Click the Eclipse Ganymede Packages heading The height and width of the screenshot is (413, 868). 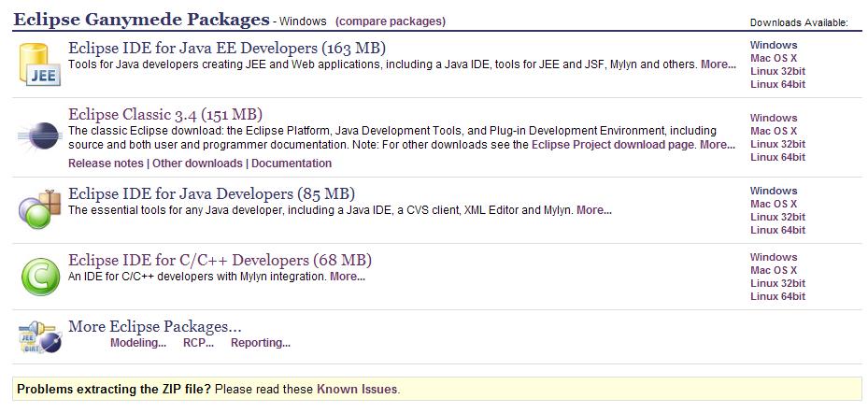[141, 20]
